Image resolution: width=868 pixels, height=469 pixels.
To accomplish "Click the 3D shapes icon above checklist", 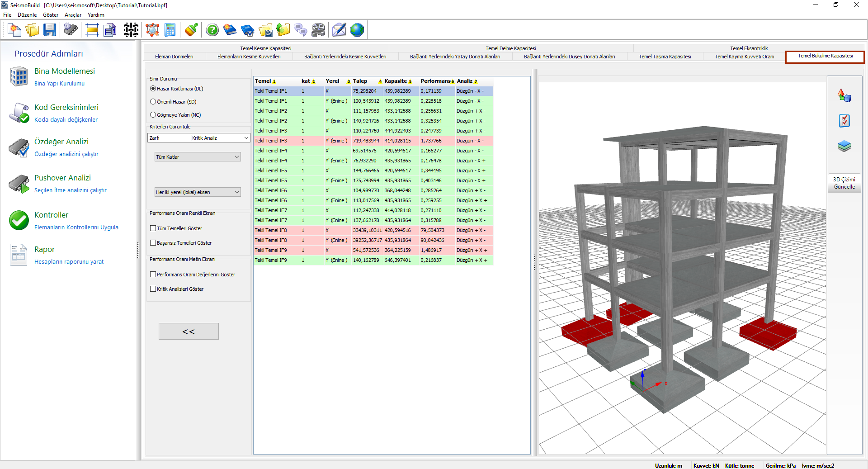I will [x=844, y=95].
